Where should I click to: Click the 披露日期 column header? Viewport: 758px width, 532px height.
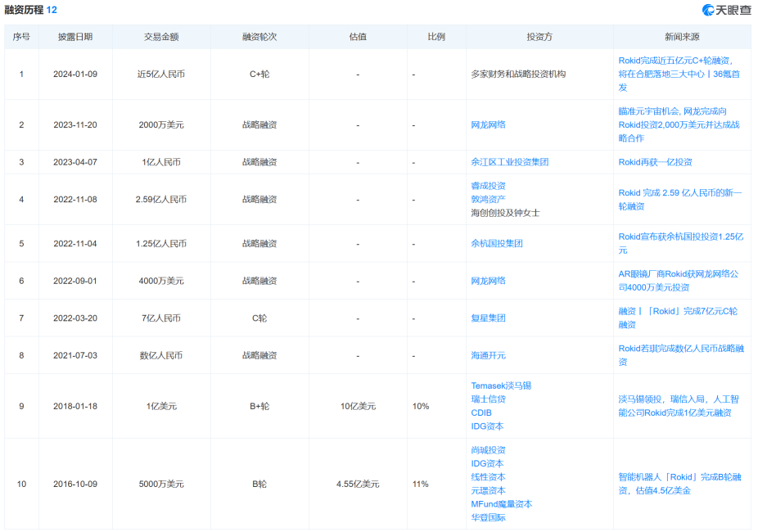pyautogui.click(x=75, y=37)
